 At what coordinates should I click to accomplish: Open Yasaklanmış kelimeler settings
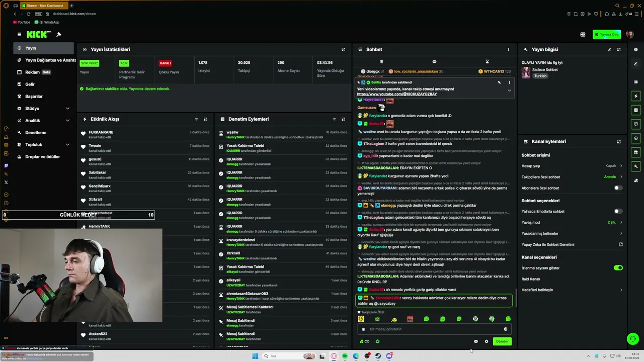572,233
